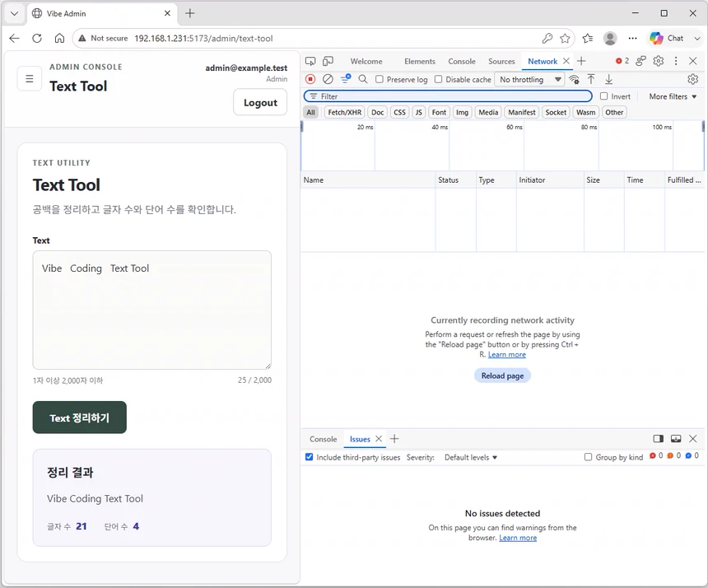This screenshot has width=708, height=588.
Task: Open Copilot Chat button
Action: pos(667,39)
